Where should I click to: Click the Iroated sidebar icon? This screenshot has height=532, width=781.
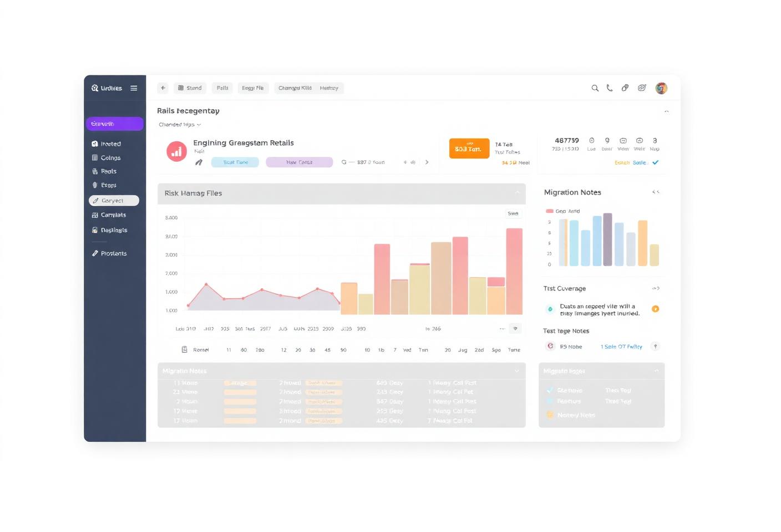95,144
